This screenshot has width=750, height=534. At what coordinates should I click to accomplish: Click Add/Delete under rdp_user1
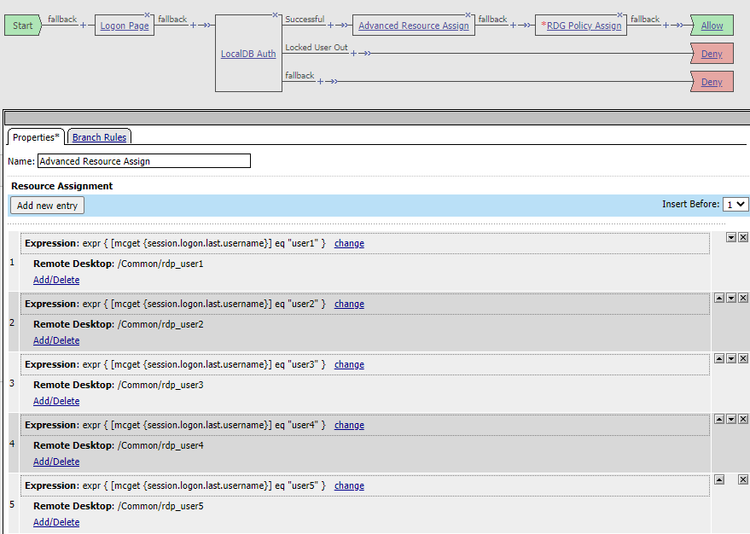tap(56, 280)
